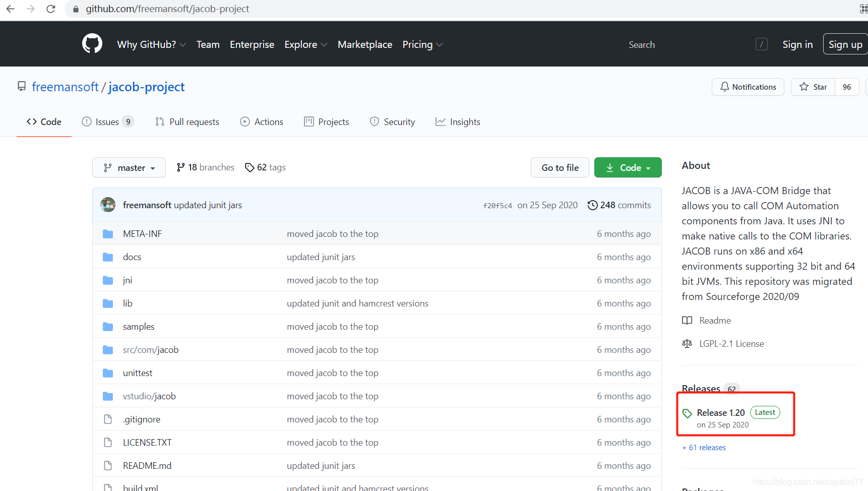Click the GitHub Octocat logo
868x491 pixels.
click(x=92, y=44)
